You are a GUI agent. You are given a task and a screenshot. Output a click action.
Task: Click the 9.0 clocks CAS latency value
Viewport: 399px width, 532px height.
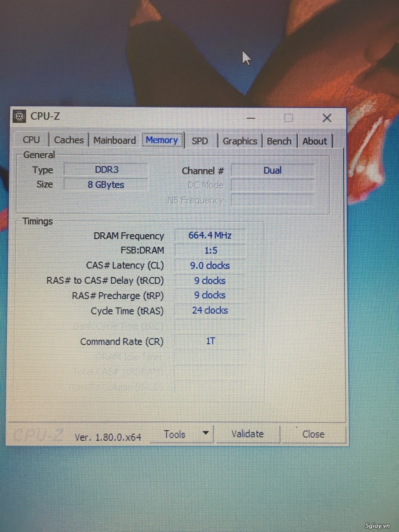[x=210, y=265]
